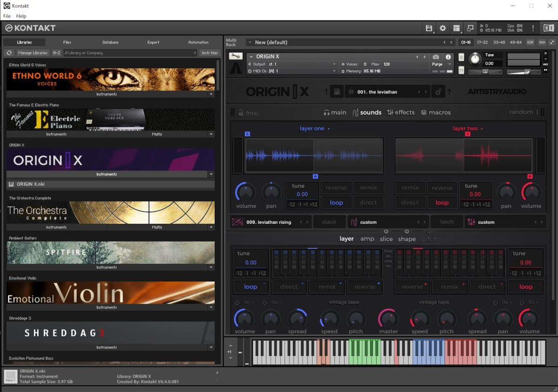The image size is (558, 392).
Task: Toggle the minimized rack view icon
Action: coord(470,28)
